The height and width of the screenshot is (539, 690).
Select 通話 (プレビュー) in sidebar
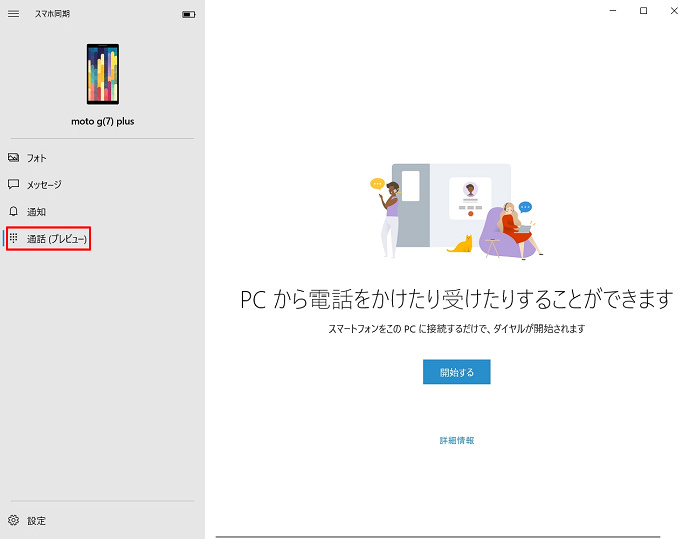click(x=49, y=238)
